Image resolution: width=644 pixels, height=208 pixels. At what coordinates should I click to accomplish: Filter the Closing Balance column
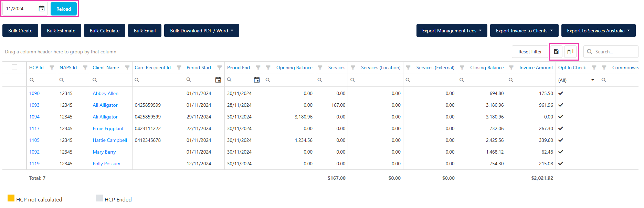[462, 67]
